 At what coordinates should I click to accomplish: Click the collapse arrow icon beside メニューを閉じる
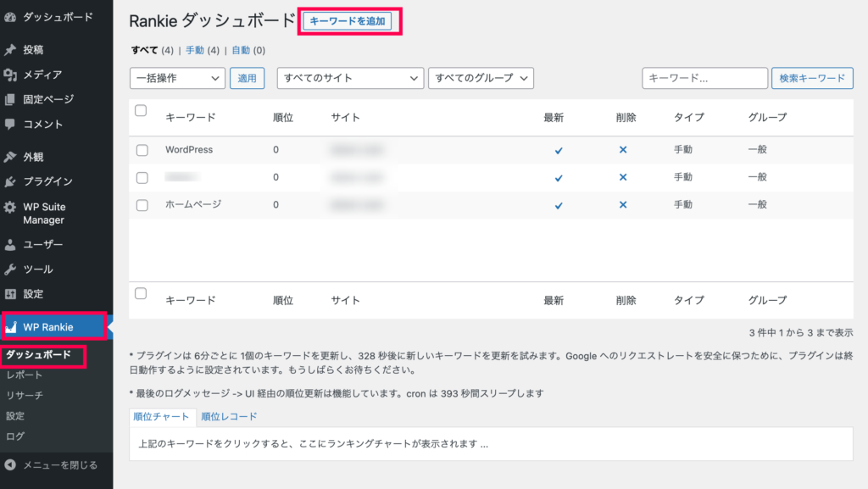click(x=10, y=465)
